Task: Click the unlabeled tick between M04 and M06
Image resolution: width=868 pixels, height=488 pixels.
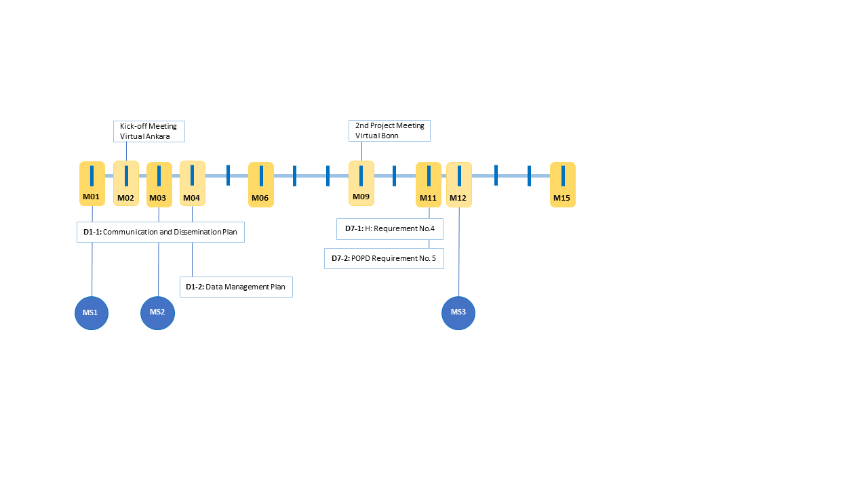Action: coord(228,175)
